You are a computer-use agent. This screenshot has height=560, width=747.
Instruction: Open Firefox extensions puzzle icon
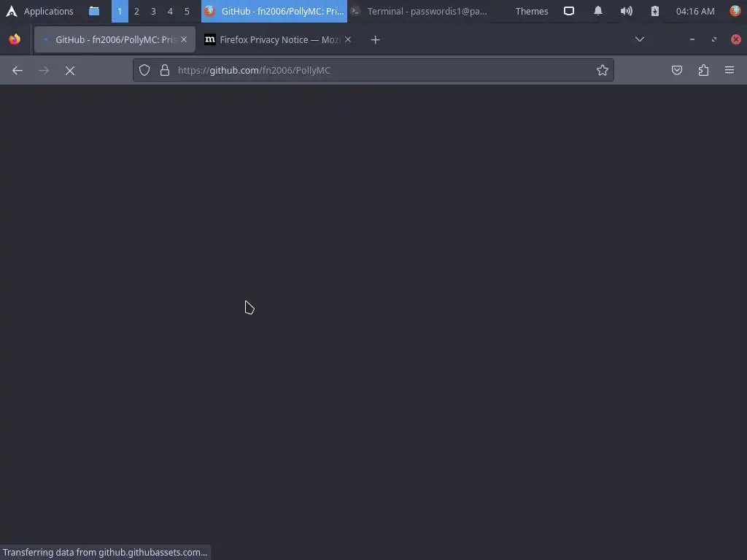point(704,71)
